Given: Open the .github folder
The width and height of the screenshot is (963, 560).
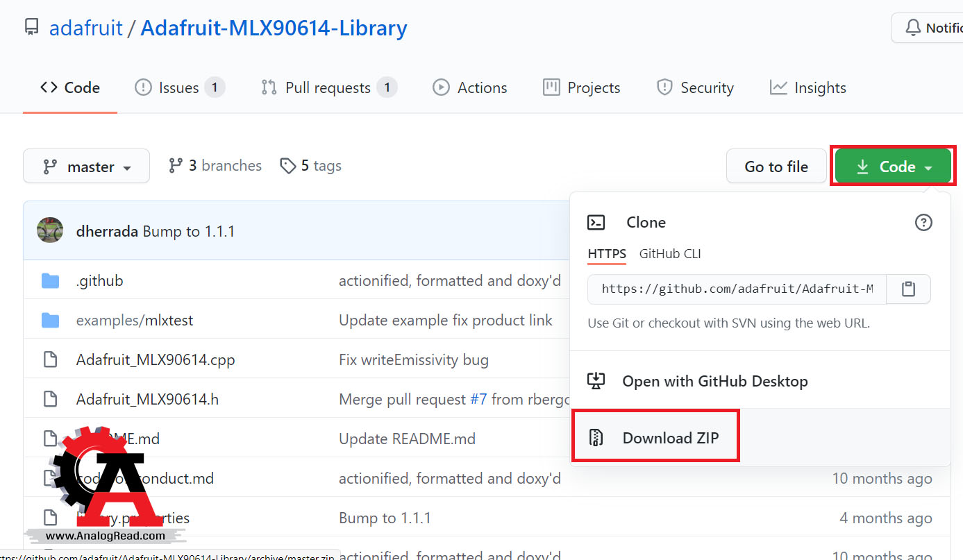Looking at the screenshot, I should point(100,281).
